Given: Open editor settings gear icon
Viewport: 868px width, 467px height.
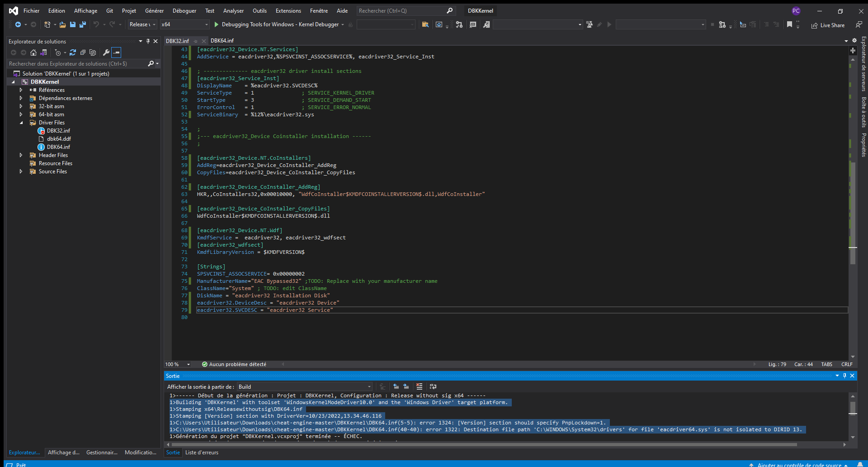Looking at the screenshot, I should click(854, 41).
